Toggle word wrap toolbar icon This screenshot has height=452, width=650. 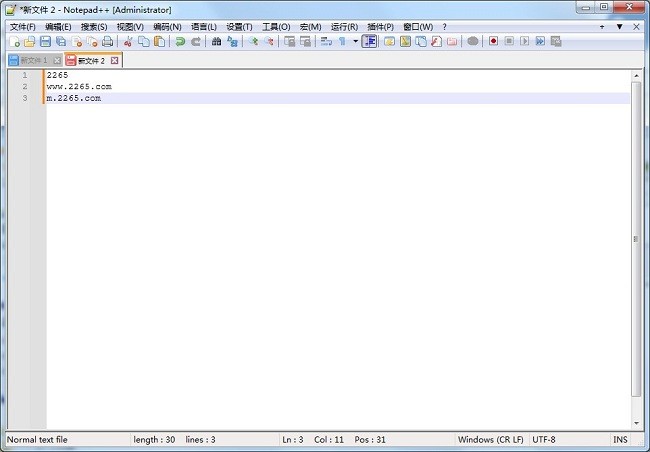pyautogui.click(x=326, y=41)
